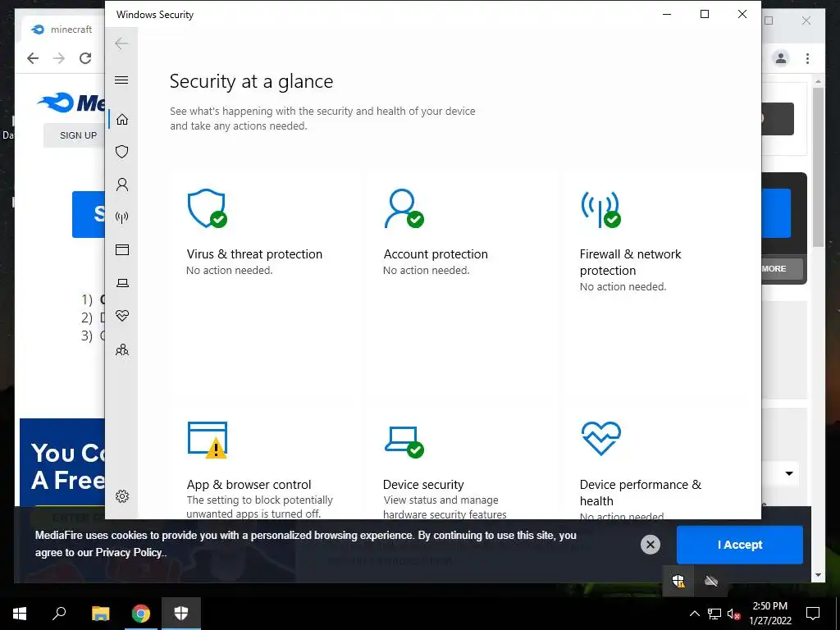Open File Explorer from taskbar

[100, 614]
